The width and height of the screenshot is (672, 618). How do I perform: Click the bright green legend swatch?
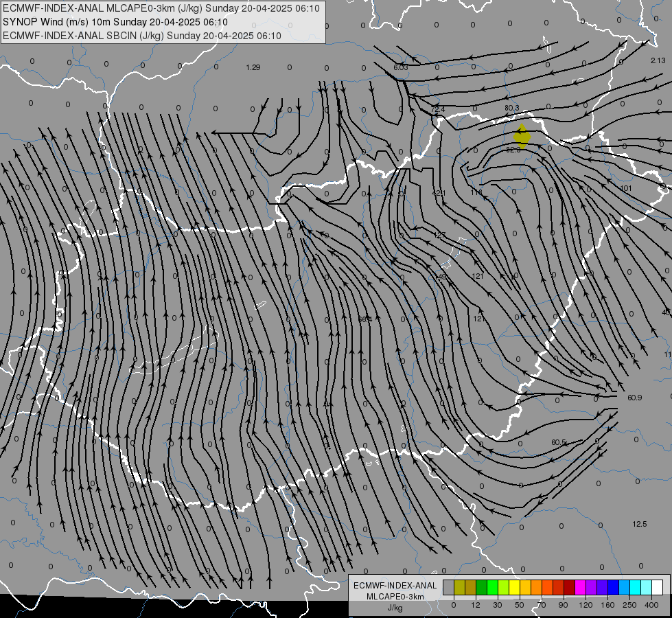[492, 587]
